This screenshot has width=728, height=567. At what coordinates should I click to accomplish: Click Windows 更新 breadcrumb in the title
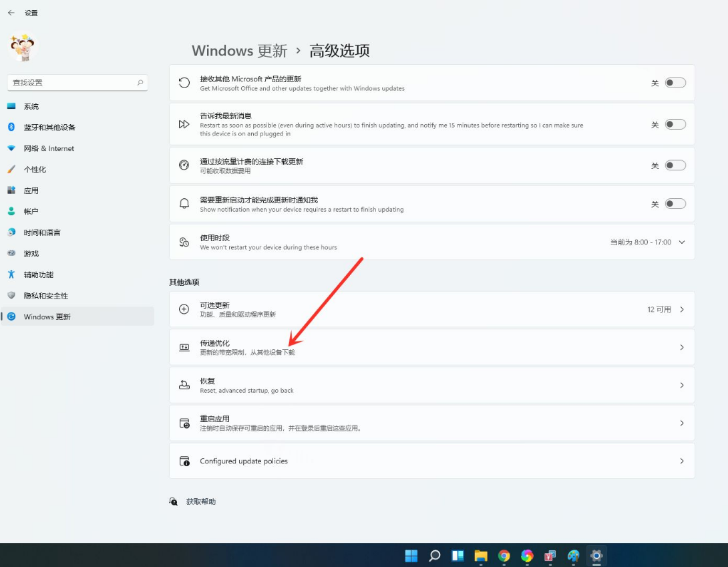point(239,51)
